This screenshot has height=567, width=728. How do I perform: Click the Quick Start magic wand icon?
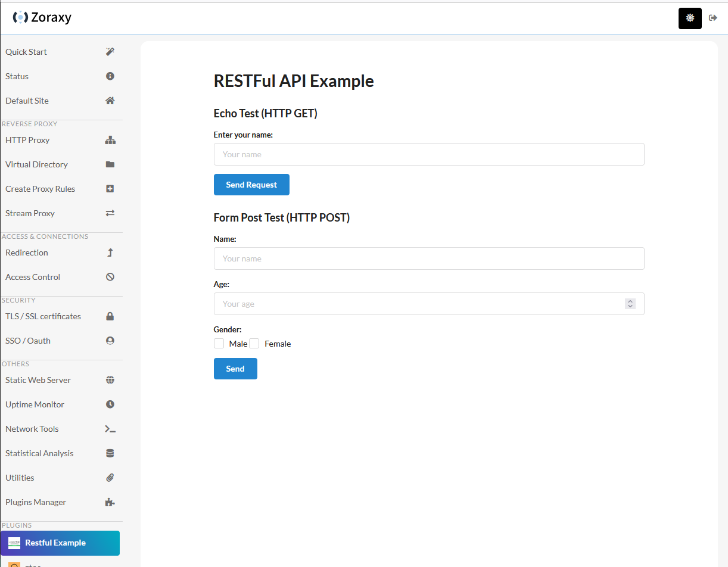click(x=110, y=52)
